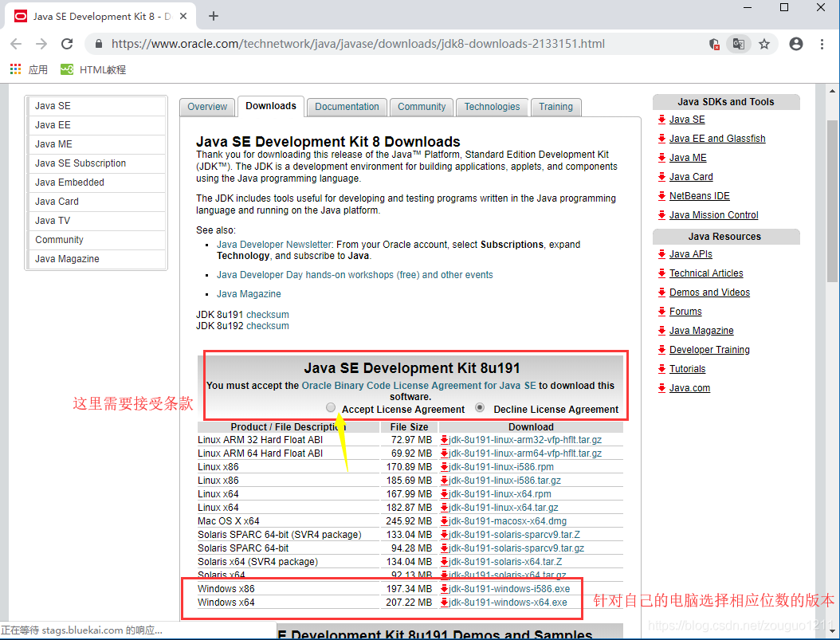Open Oracle Binary Code License Agreement link

click(x=418, y=386)
